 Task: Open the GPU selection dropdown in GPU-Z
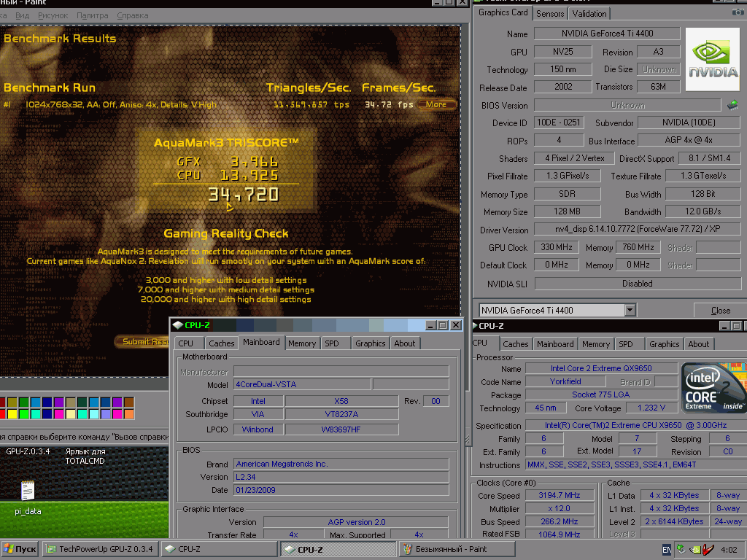pyautogui.click(x=630, y=310)
